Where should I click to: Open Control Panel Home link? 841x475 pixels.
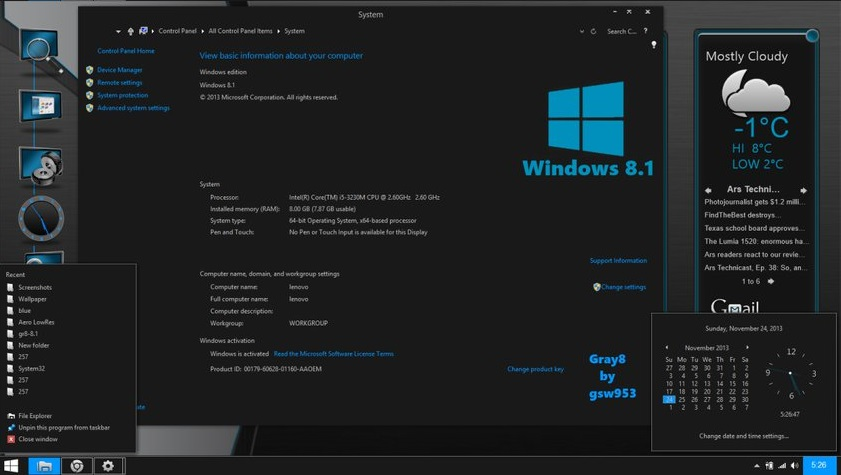pos(126,51)
